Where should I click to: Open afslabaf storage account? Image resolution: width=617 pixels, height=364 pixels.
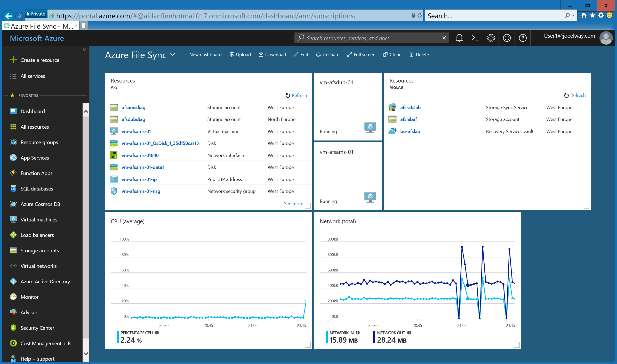(x=408, y=119)
